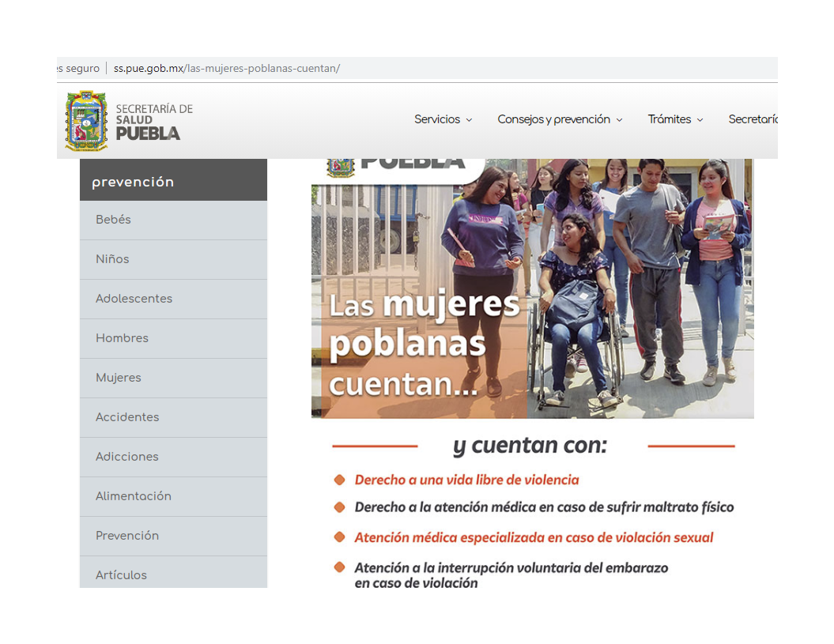The width and height of the screenshot is (834, 644).
Task: Open the Alimentación sidebar item
Action: [x=134, y=496]
